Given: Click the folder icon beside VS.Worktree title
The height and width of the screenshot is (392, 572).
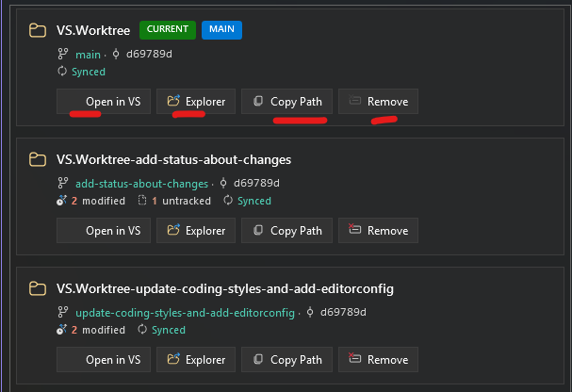Looking at the screenshot, I should (x=38, y=30).
